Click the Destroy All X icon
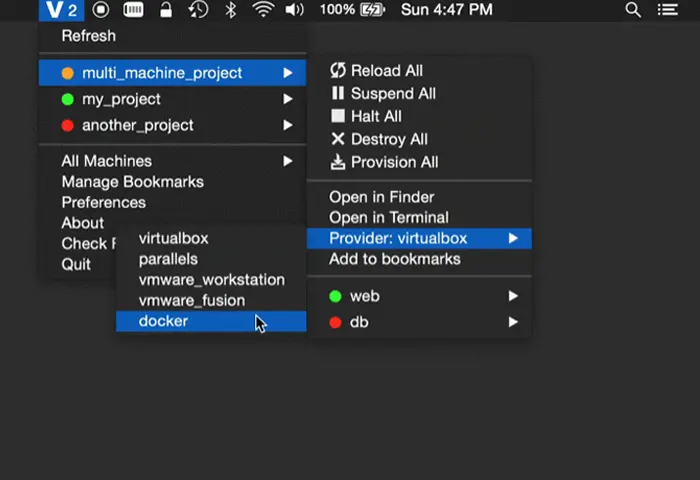The height and width of the screenshot is (480, 700). pos(338,140)
